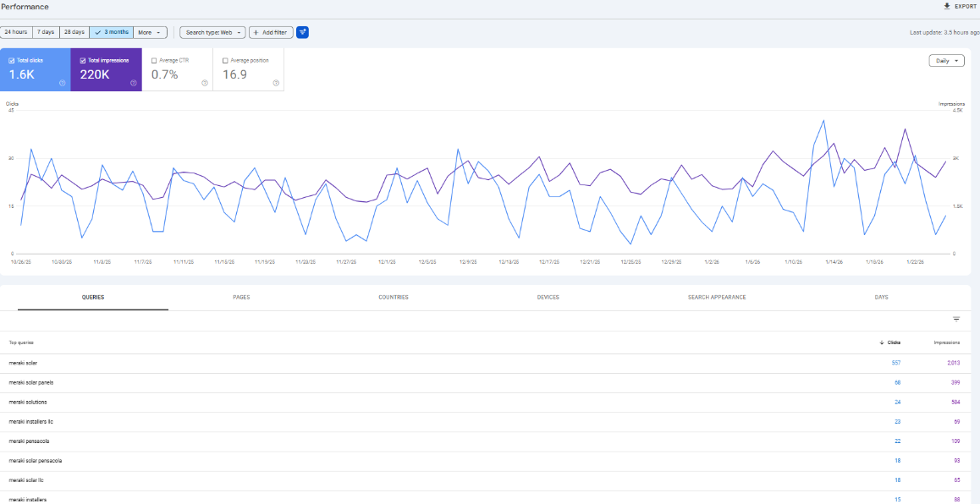
Task: Click the 109 impressions value
Action: click(955, 441)
